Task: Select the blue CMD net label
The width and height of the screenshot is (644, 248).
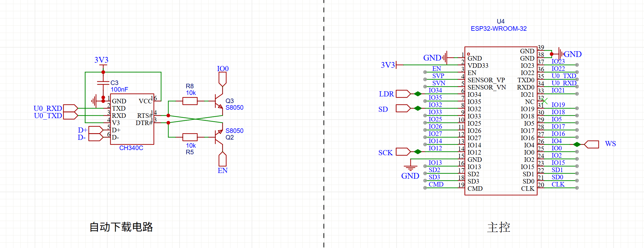Action: pyautogui.click(x=436, y=184)
